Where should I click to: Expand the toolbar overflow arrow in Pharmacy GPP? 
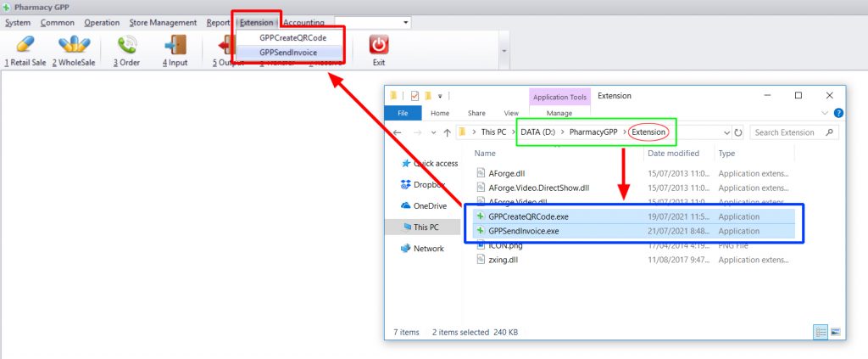point(504,50)
